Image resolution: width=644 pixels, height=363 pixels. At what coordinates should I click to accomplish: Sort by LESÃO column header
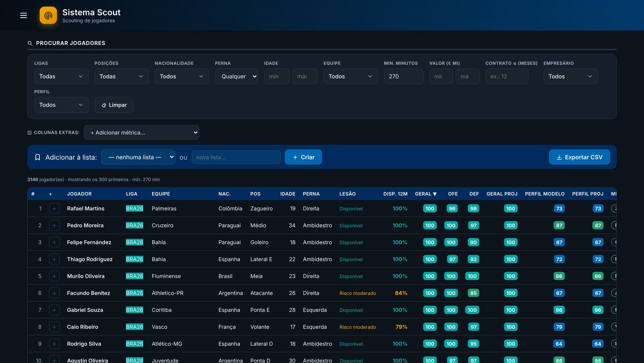point(347,194)
